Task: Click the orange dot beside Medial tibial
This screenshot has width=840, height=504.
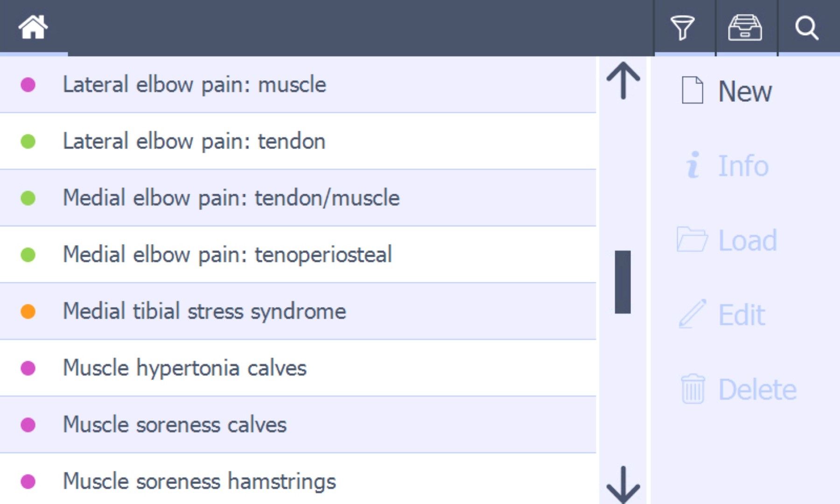Action: [x=28, y=311]
